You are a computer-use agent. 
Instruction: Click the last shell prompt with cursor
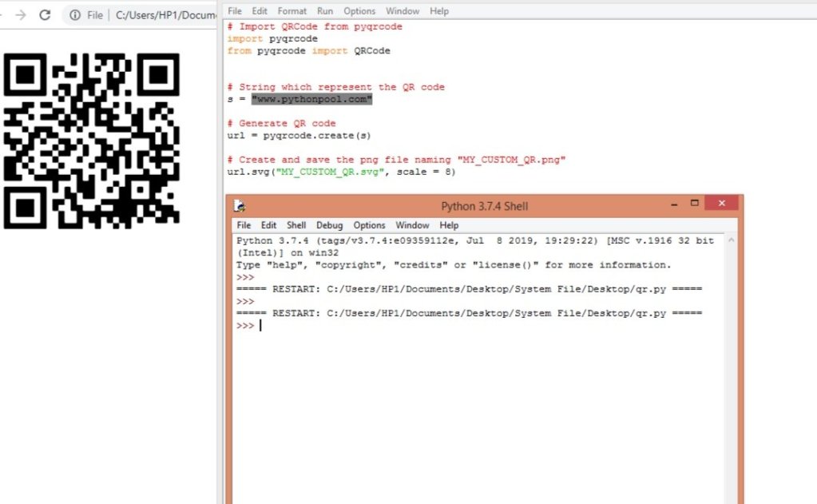pos(248,325)
